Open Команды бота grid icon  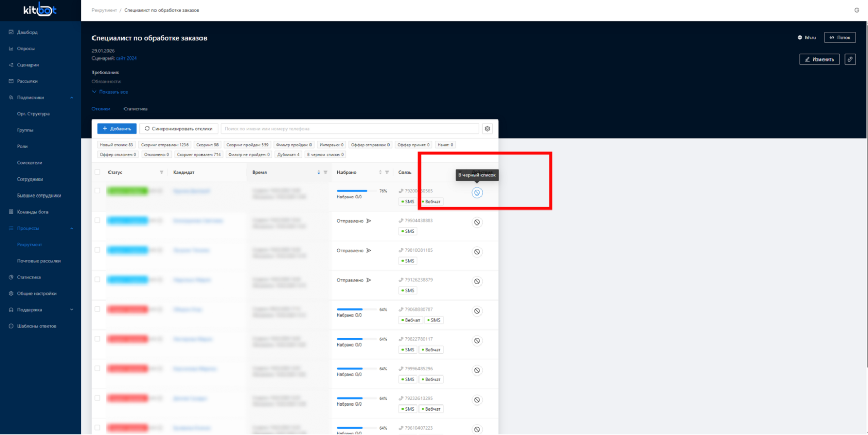pyautogui.click(x=11, y=212)
